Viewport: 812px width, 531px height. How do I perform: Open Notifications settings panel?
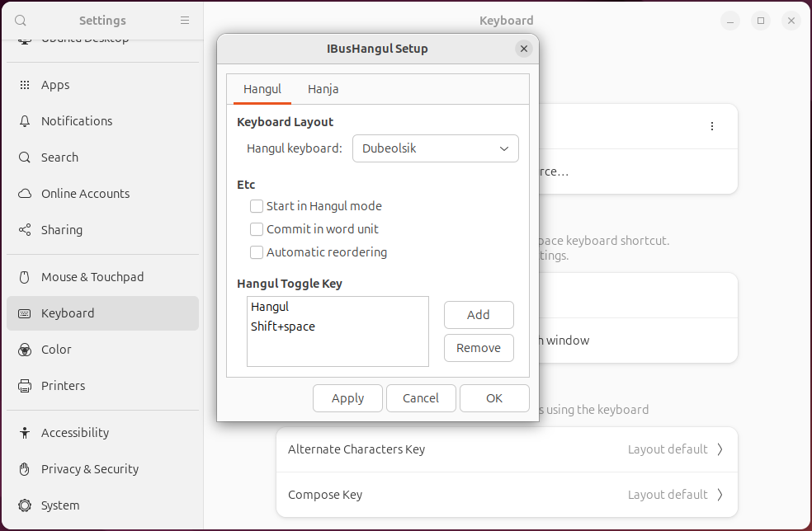click(102, 121)
